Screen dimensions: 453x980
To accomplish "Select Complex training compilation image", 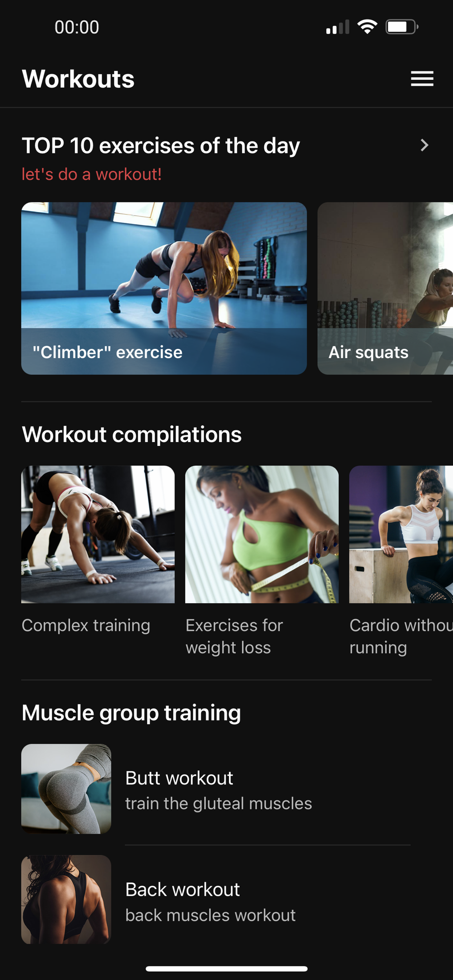I will click(98, 534).
